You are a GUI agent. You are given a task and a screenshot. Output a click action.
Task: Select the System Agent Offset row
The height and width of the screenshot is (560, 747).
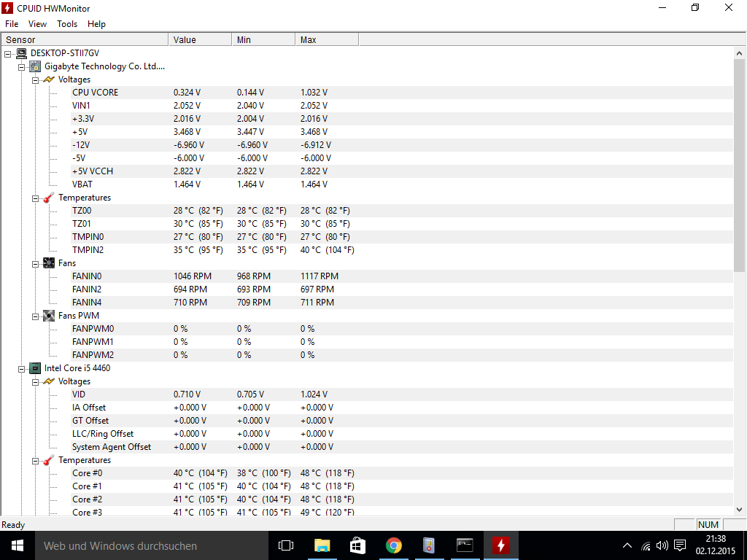tap(402, 447)
